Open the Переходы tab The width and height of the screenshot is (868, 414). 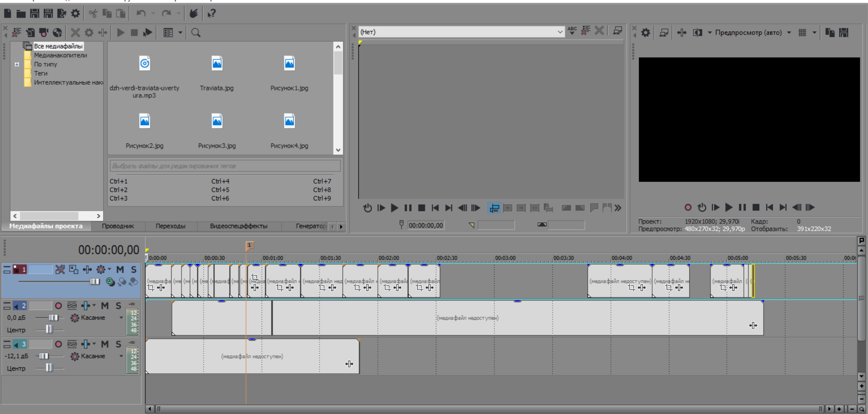tap(170, 226)
